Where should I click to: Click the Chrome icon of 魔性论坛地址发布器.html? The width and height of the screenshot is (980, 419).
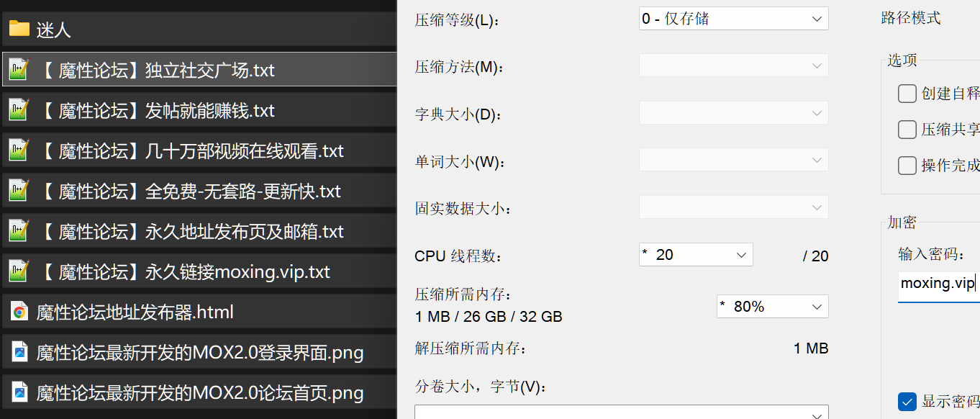pyautogui.click(x=19, y=312)
